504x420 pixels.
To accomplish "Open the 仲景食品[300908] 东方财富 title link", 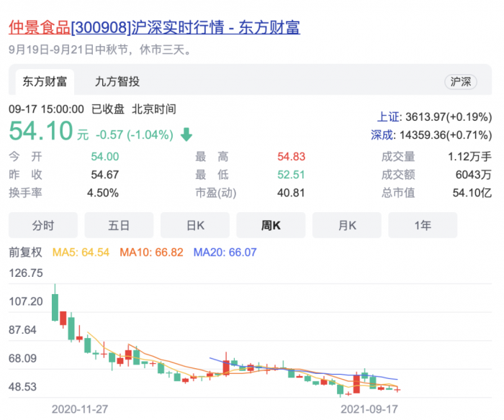I will 154,27.
